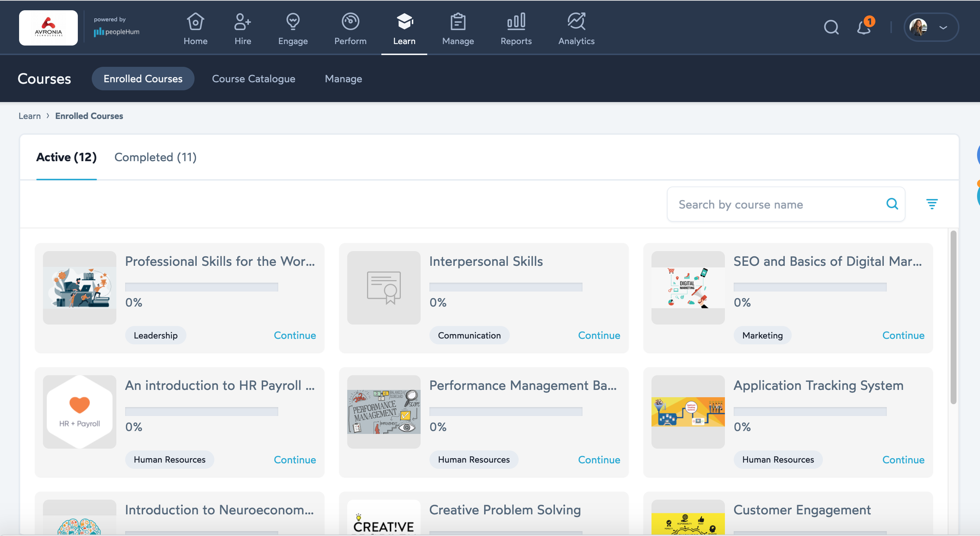Image resolution: width=980 pixels, height=536 pixels.
Task: Open the Home navigation icon
Action: coord(195,22)
